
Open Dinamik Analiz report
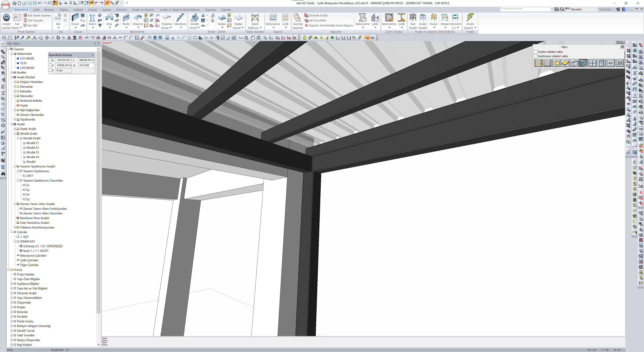point(318,15)
